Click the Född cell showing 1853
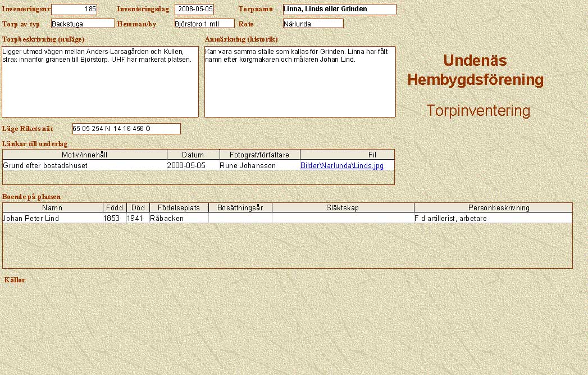This screenshot has width=588, height=375. click(112, 218)
